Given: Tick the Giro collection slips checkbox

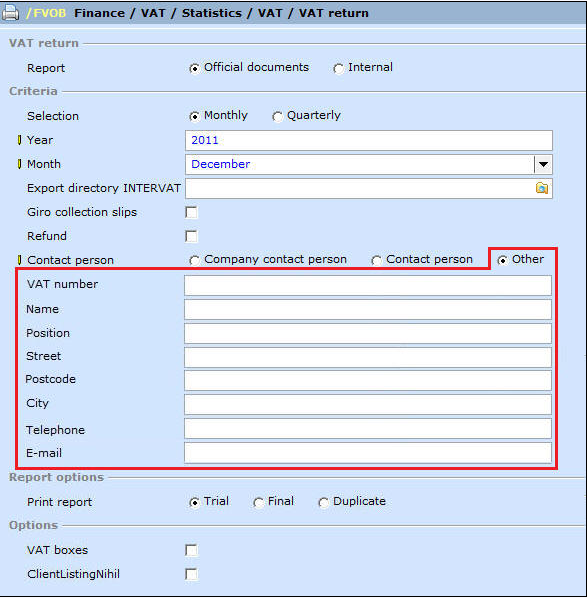Looking at the screenshot, I should click(191, 212).
